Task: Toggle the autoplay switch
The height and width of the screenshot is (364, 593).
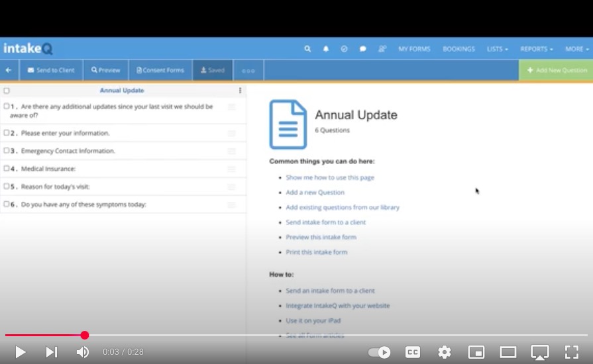Action: pos(380,352)
